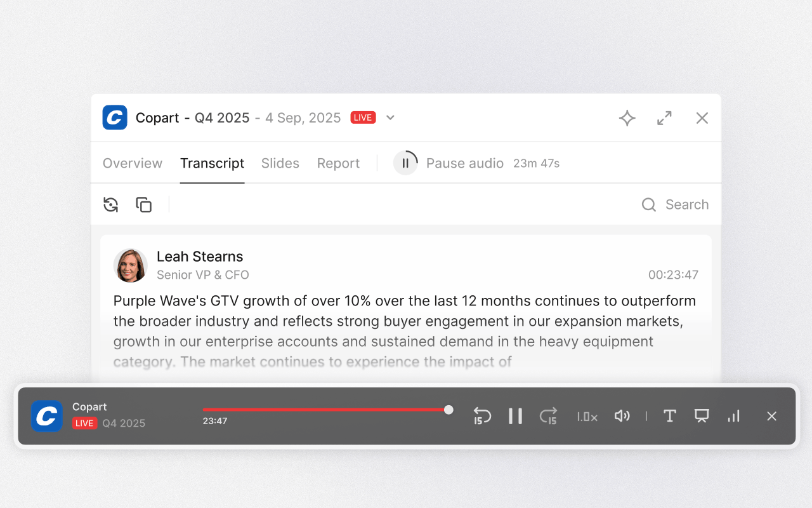Close the Copart earnings call panel
Viewport: 812px width, 508px height.
[x=702, y=118]
